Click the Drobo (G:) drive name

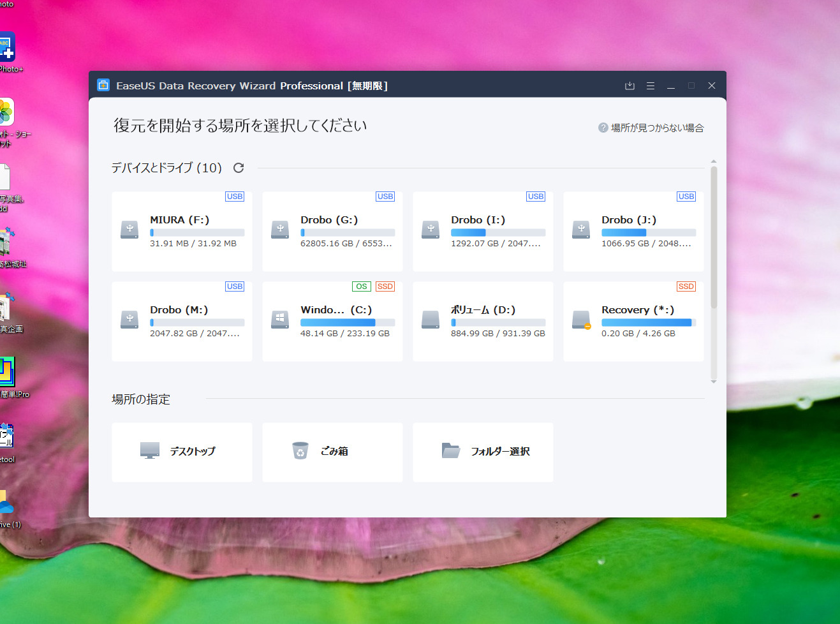[329, 220]
